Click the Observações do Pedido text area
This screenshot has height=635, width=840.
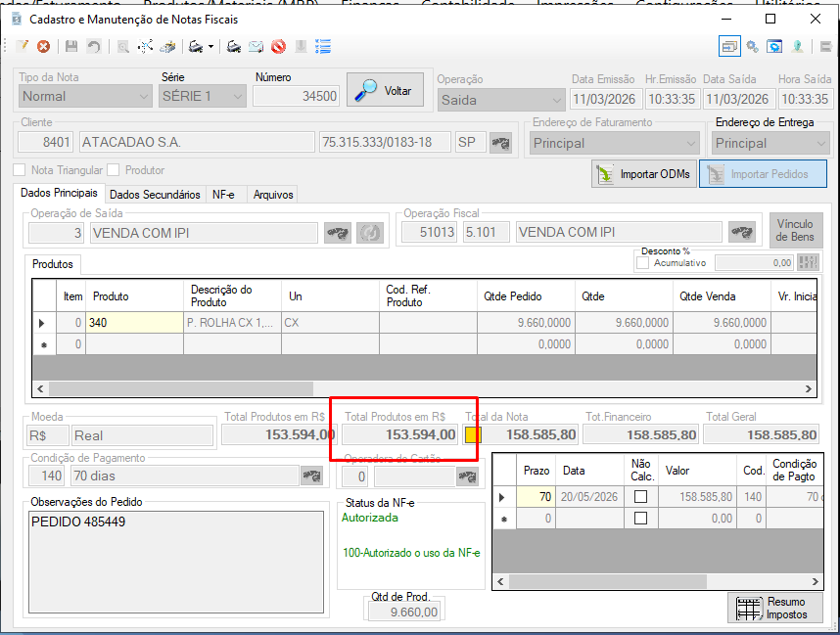pos(176,563)
